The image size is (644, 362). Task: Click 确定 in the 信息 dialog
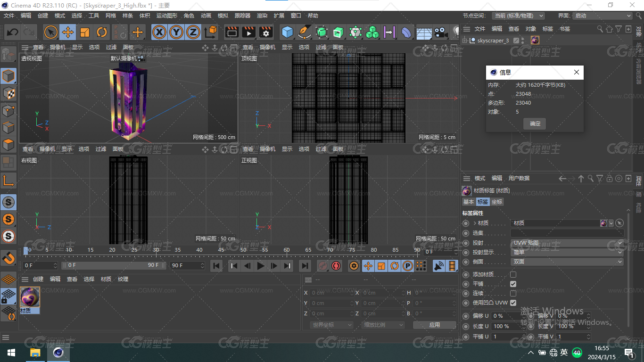[535, 123]
